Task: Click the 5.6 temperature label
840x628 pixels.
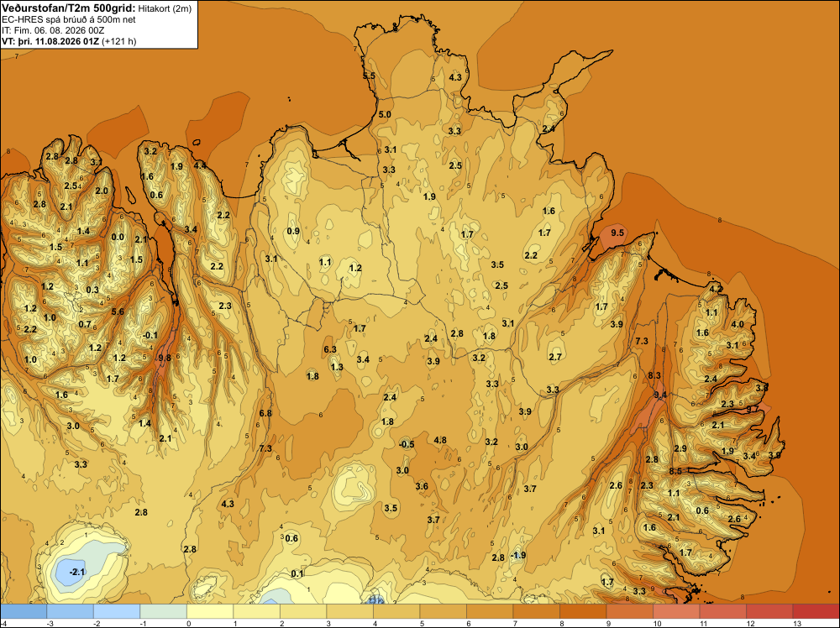Action: 118,311
